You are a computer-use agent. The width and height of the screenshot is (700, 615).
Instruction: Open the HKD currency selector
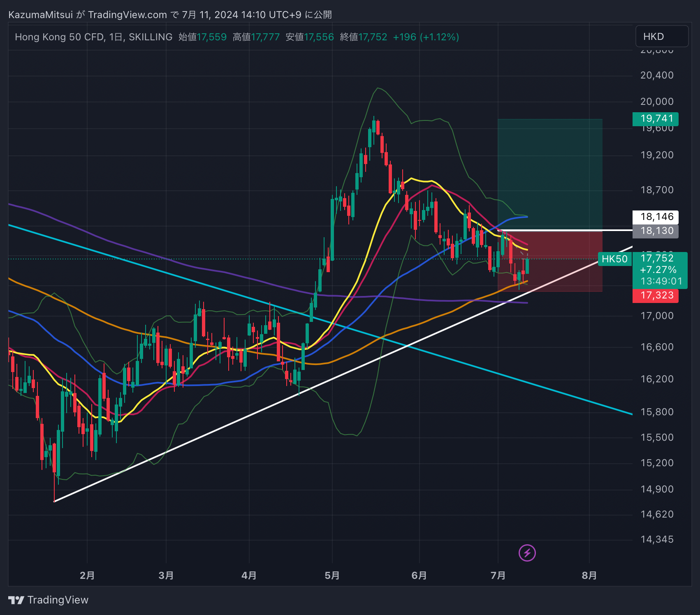tap(662, 37)
